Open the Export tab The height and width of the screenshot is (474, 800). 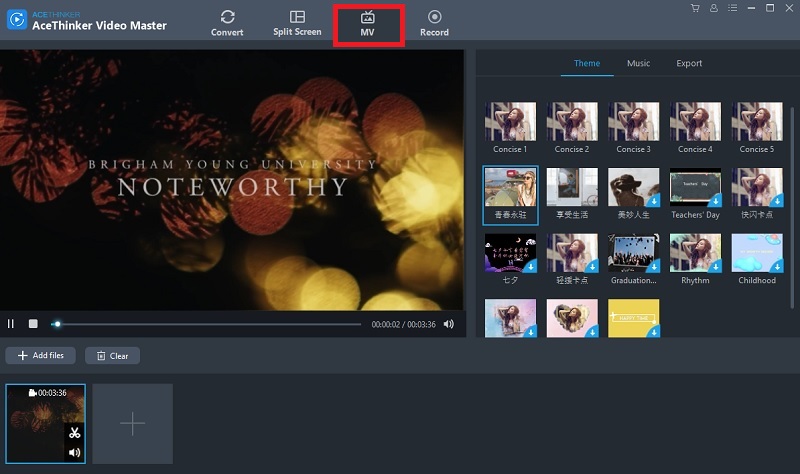[x=689, y=63]
